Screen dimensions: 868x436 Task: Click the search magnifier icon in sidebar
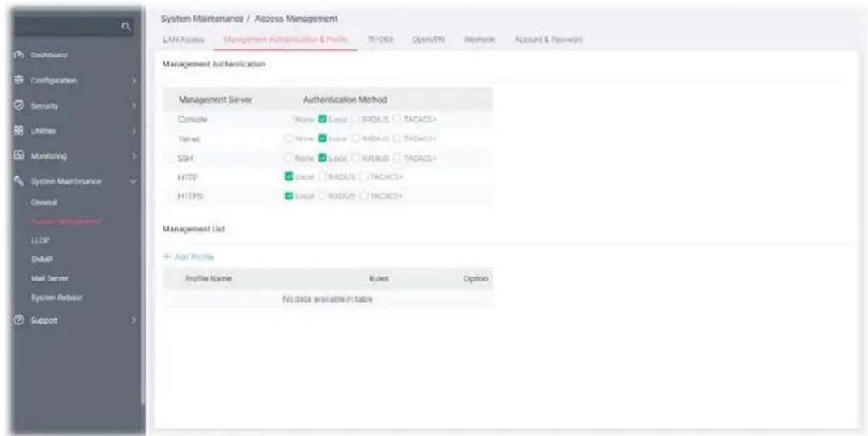(126, 26)
